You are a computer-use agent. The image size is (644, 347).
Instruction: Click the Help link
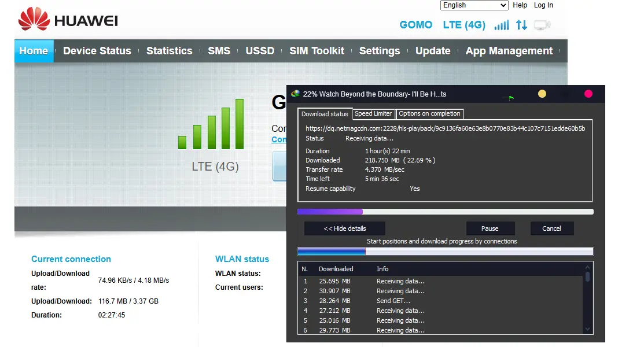pos(520,5)
